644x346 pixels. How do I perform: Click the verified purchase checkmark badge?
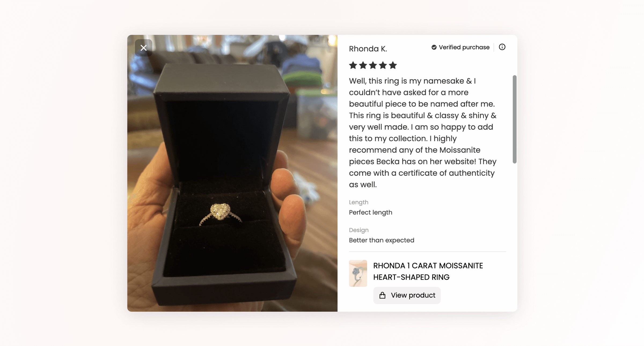tap(434, 47)
